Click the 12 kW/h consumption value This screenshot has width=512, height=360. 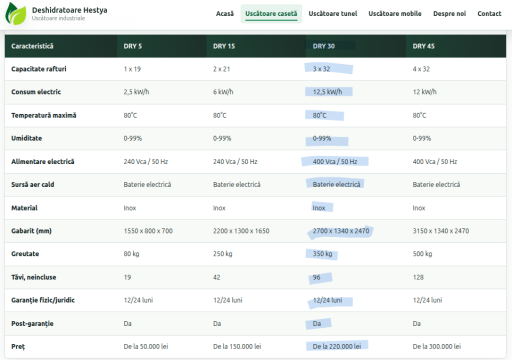(x=425, y=92)
